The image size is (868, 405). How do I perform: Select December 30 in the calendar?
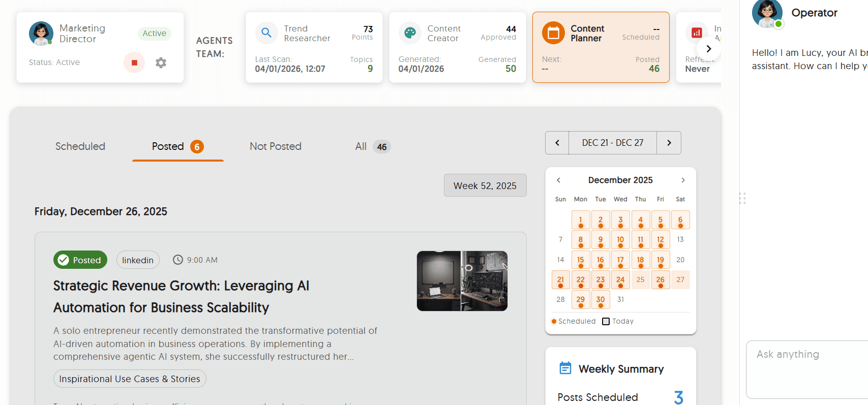point(601,300)
